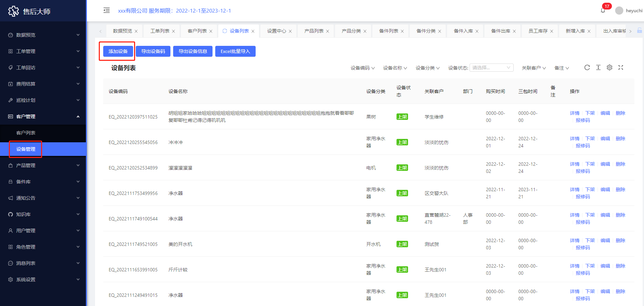Open 详情 for 美的开水机 device
The height and width of the screenshot is (306, 644).
point(574,240)
